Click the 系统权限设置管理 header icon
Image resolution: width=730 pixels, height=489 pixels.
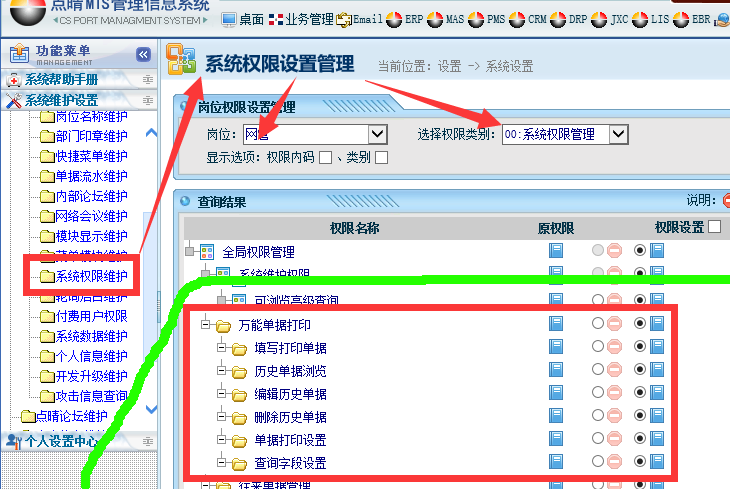[181, 59]
